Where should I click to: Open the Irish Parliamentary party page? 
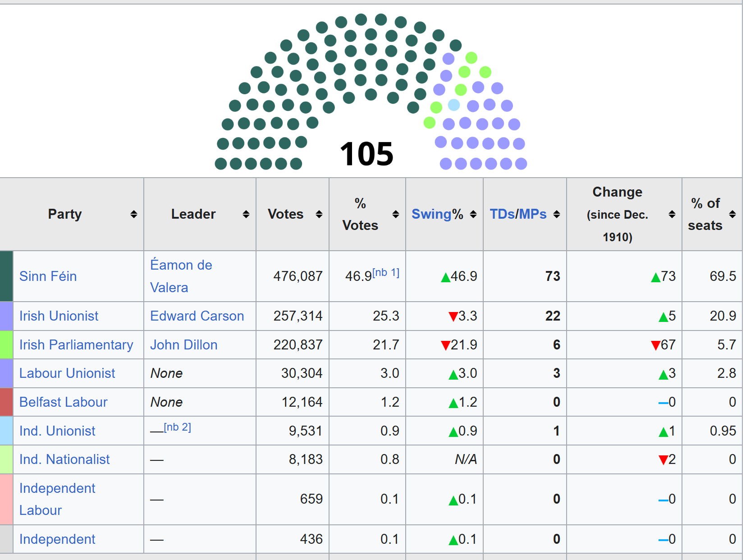[x=76, y=345]
